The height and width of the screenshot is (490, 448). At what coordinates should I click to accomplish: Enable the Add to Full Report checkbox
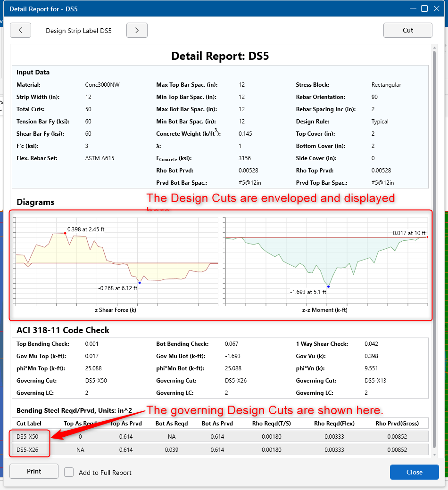[68, 472]
